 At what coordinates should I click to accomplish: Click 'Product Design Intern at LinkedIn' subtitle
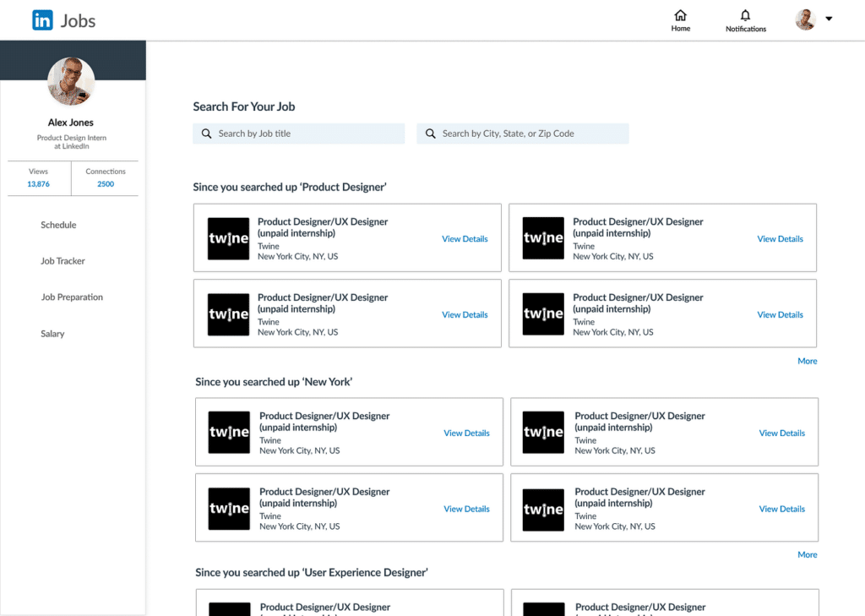pyautogui.click(x=72, y=142)
